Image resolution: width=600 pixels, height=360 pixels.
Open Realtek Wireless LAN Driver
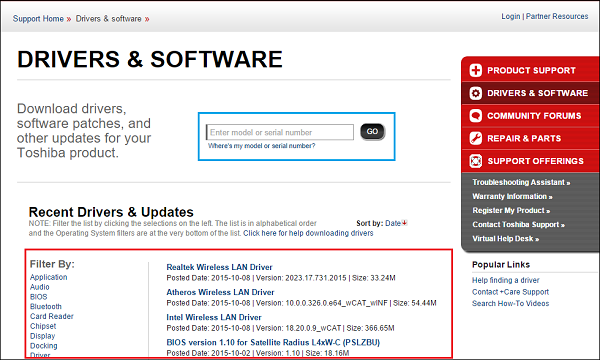(219, 267)
